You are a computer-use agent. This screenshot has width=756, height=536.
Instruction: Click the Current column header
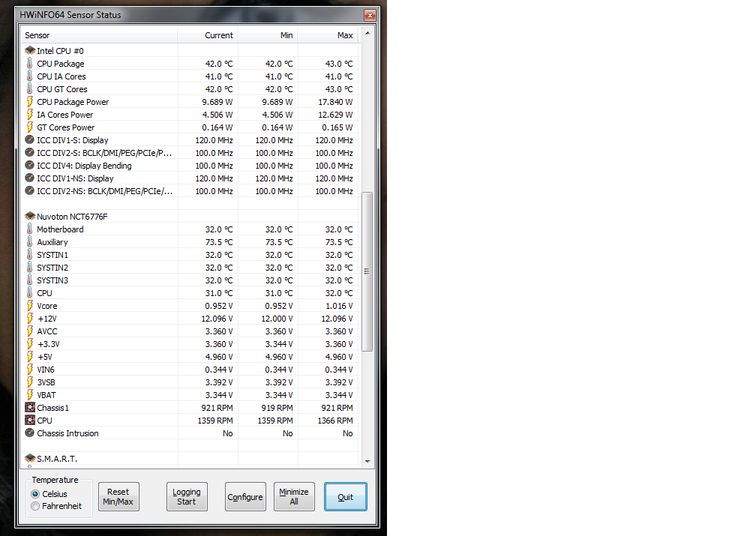click(x=208, y=35)
